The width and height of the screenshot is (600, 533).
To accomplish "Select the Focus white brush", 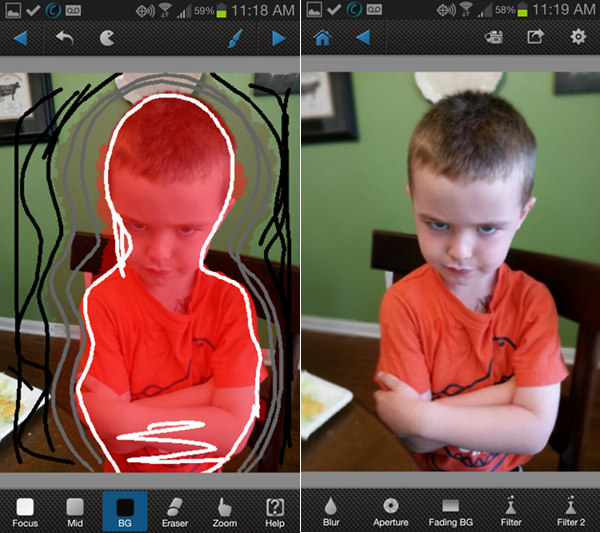I will tap(25, 512).
